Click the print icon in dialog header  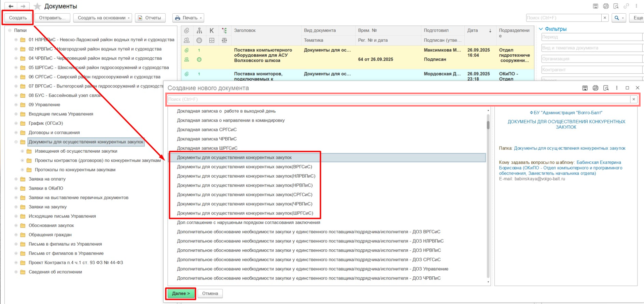596,88
